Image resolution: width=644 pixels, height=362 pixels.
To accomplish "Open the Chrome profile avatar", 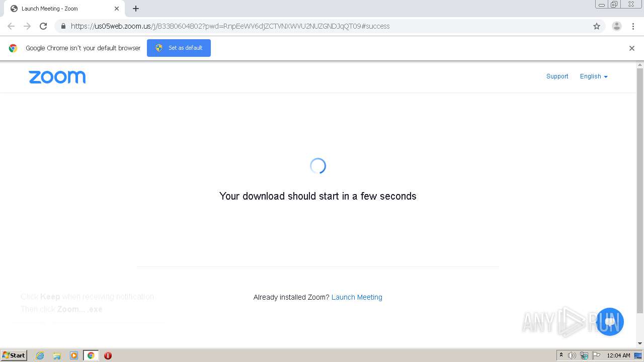I will (x=617, y=26).
